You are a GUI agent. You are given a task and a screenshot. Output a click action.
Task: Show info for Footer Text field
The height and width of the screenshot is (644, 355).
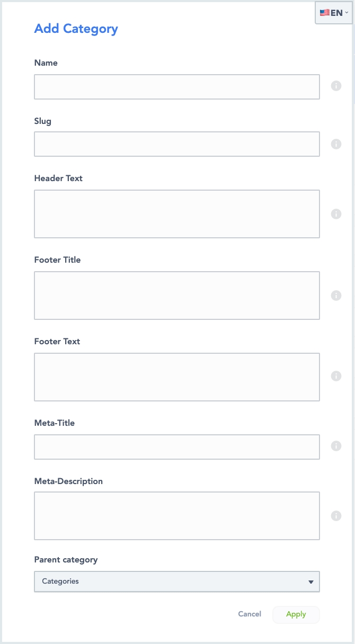click(336, 376)
